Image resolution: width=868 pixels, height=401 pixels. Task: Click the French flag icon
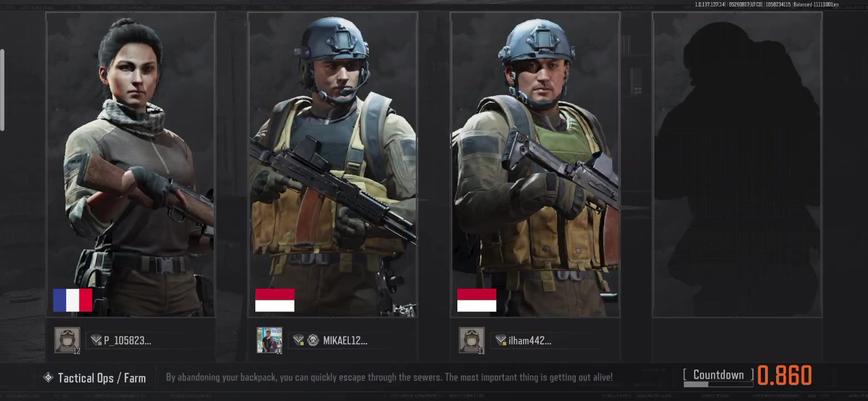point(72,300)
